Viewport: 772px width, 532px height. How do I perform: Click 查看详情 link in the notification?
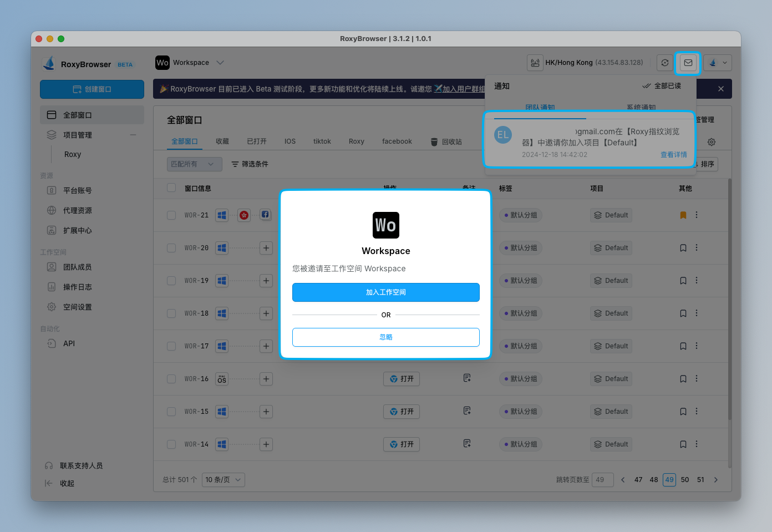(674, 155)
